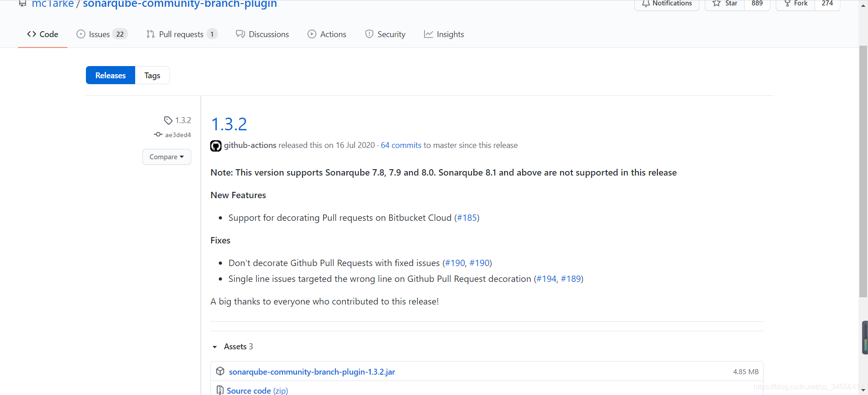The width and height of the screenshot is (868, 395).
Task: Collapse the Assets section
Action: (233, 347)
